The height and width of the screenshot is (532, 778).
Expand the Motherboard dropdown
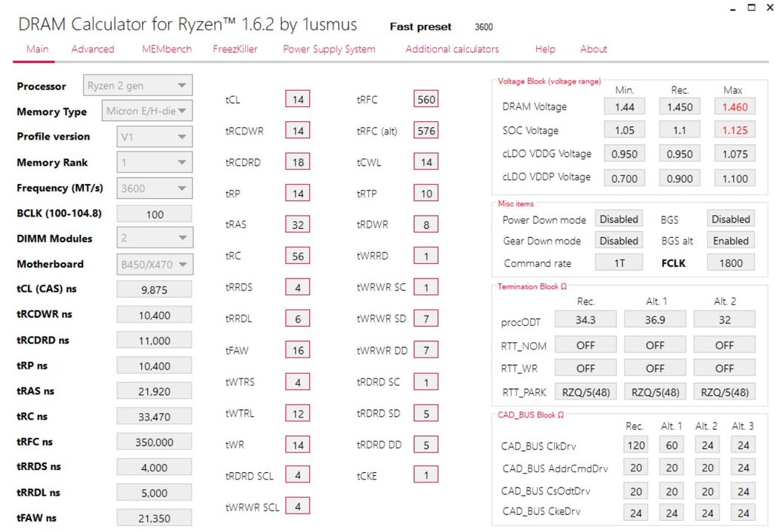pos(155,265)
